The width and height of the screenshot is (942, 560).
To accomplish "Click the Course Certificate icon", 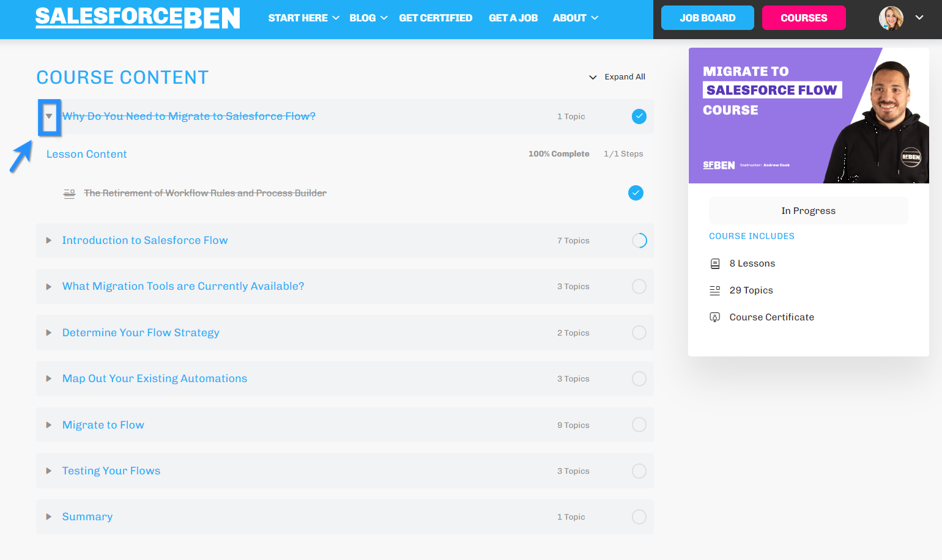I will click(x=715, y=317).
